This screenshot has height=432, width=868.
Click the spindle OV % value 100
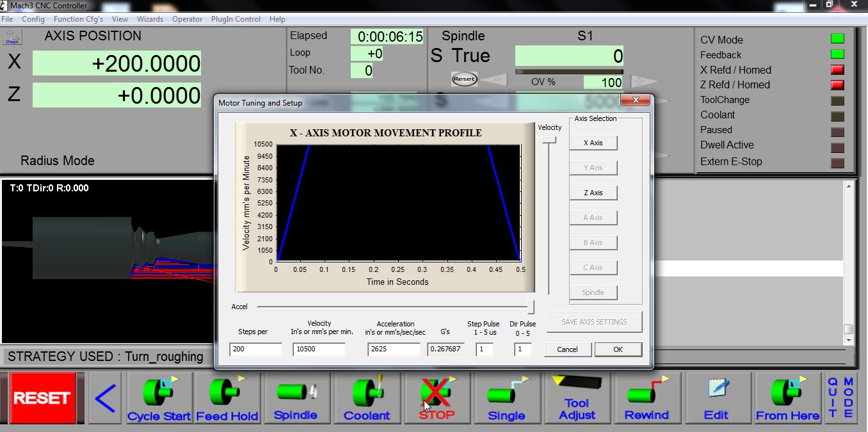603,83
